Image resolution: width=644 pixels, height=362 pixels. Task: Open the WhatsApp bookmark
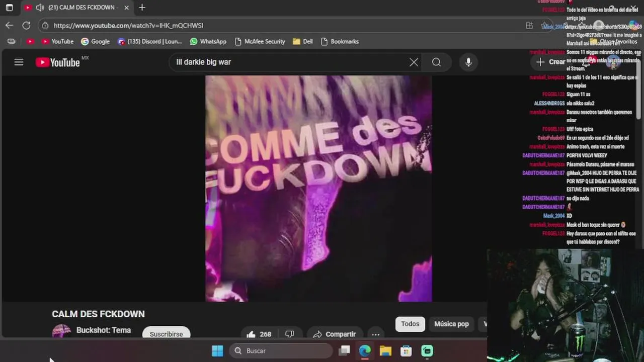point(208,41)
